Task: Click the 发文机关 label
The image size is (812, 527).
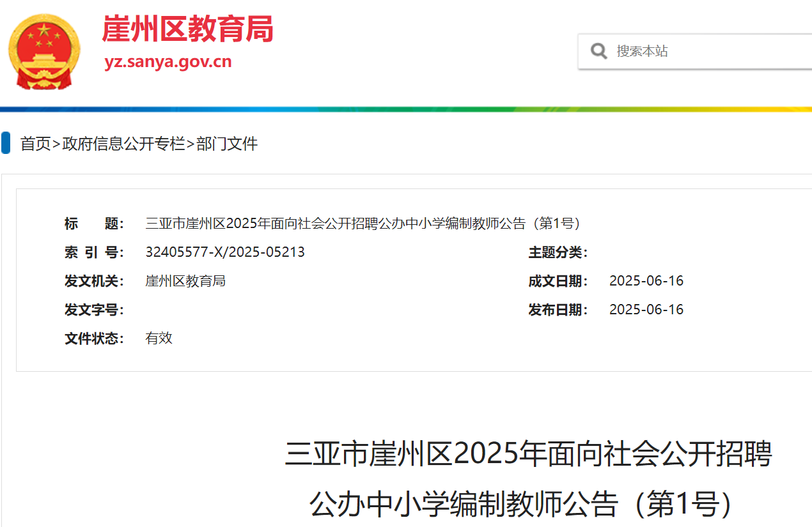Action: coord(93,281)
